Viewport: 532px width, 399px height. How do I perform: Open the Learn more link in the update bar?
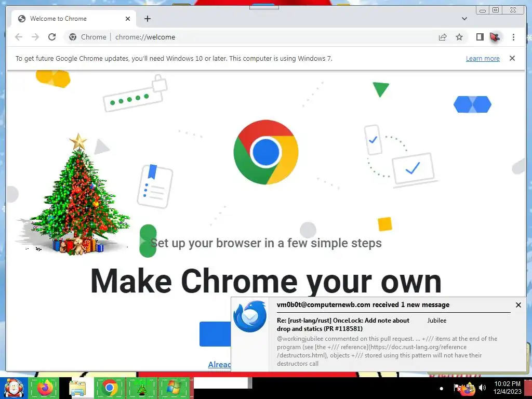tap(483, 58)
